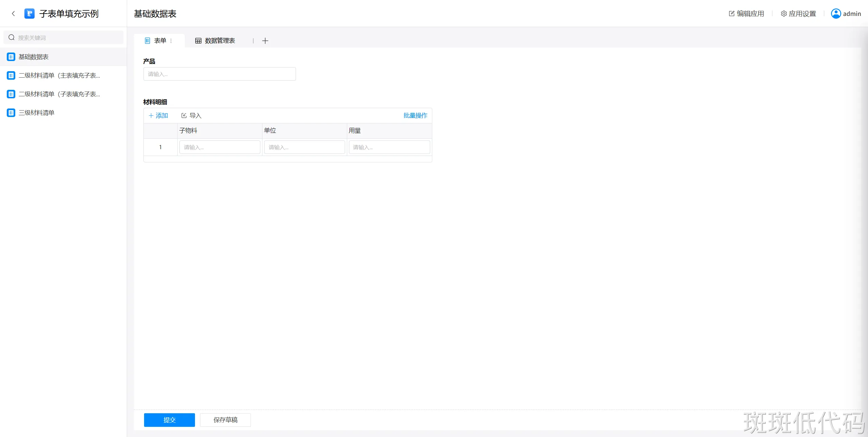Focus the 产品 input field

click(x=219, y=74)
